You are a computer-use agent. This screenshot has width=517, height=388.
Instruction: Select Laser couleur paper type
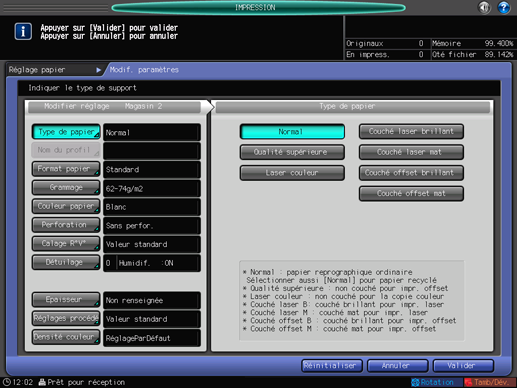click(292, 173)
